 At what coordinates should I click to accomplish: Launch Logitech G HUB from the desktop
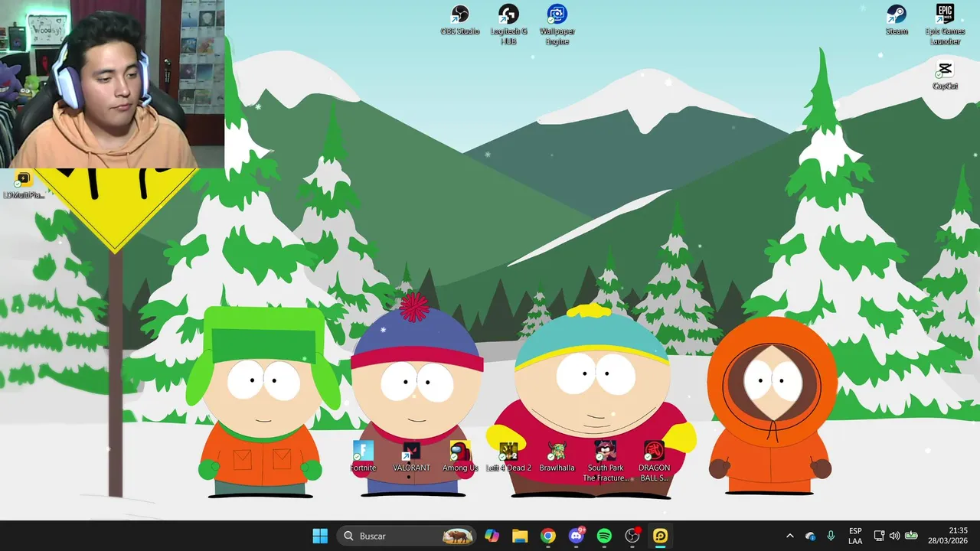click(x=508, y=24)
